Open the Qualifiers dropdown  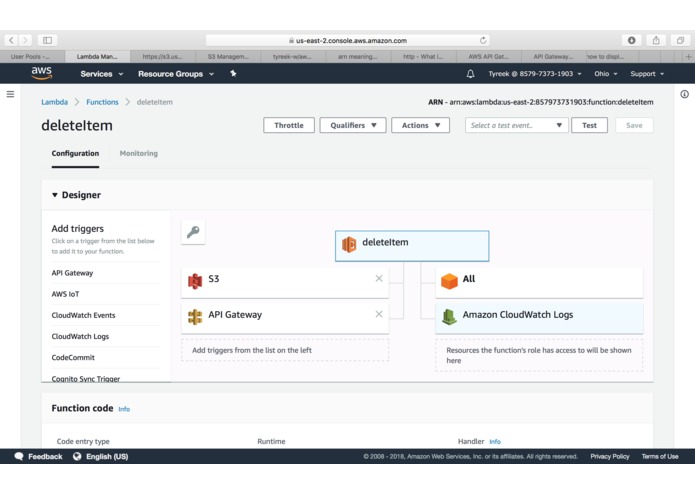point(353,125)
